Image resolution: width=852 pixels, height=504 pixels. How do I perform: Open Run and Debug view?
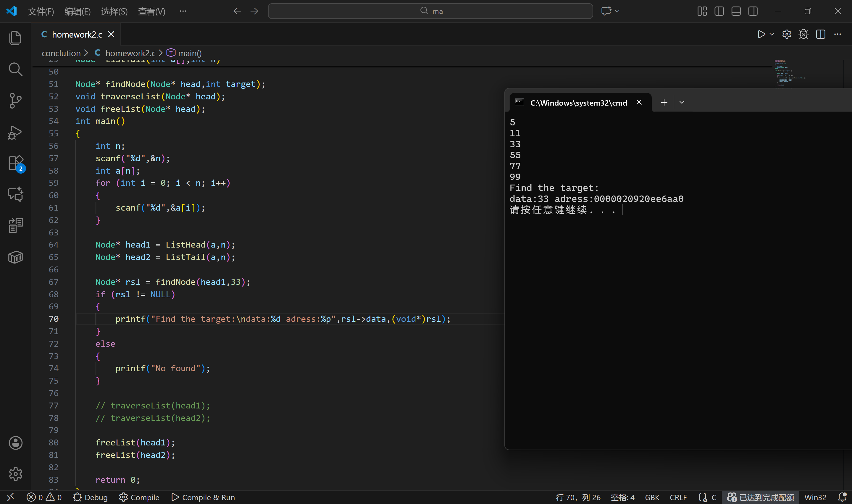point(15,132)
